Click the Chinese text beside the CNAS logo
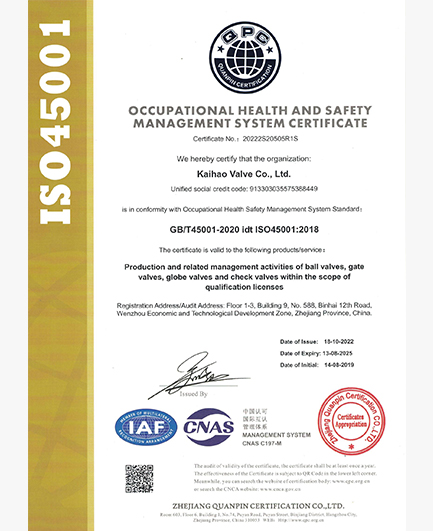Viewport: 433px width, 531px height. pos(255,419)
